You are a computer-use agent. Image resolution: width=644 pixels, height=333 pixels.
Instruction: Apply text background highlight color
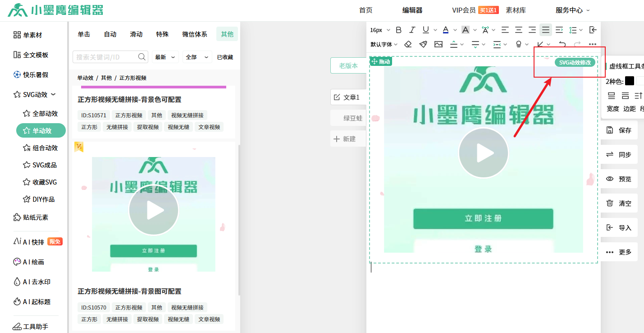pyautogui.click(x=466, y=30)
